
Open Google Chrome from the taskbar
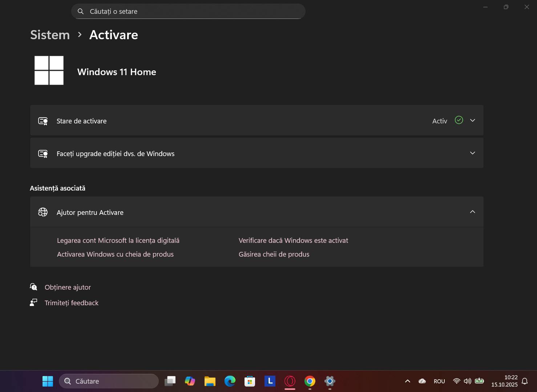point(310,381)
